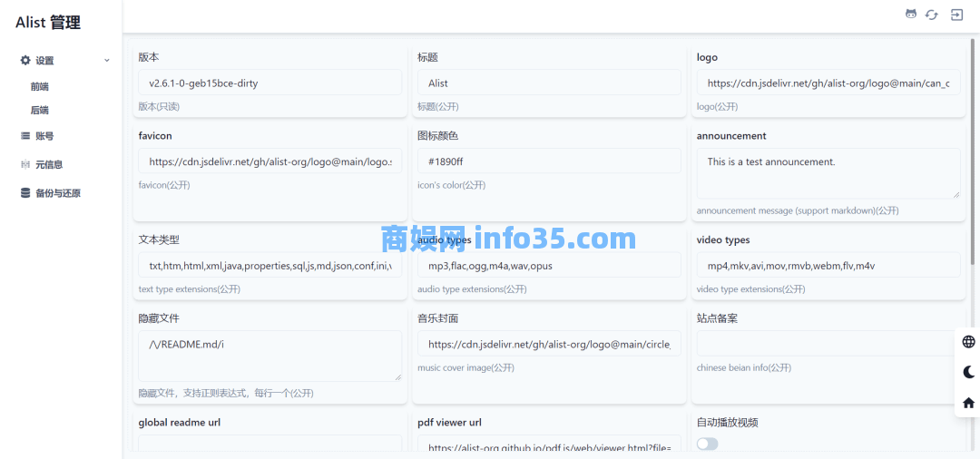980x459 pixels.
Task: Open the GitHub cat icon link
Action: coord(911,15)
